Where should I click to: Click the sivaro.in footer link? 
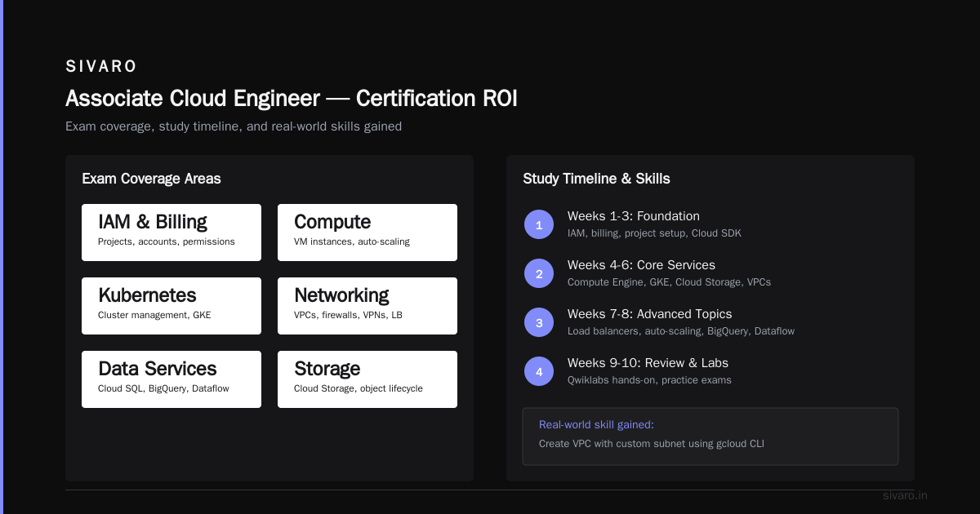905,495
